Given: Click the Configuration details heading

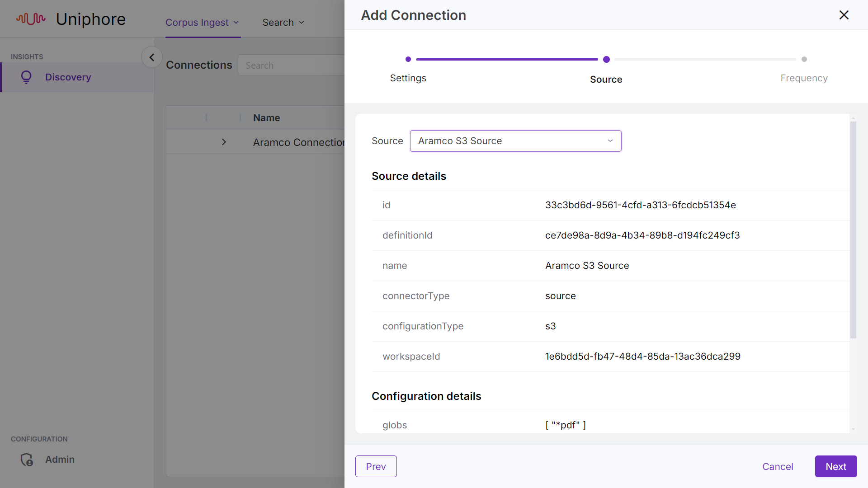Looking at the screenshot, I should coord(426,396).
